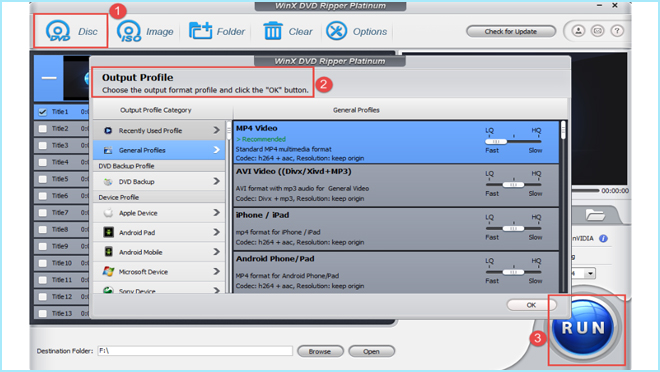Click Check for Update button
660x372 pixels.
[x=511, y=31]
